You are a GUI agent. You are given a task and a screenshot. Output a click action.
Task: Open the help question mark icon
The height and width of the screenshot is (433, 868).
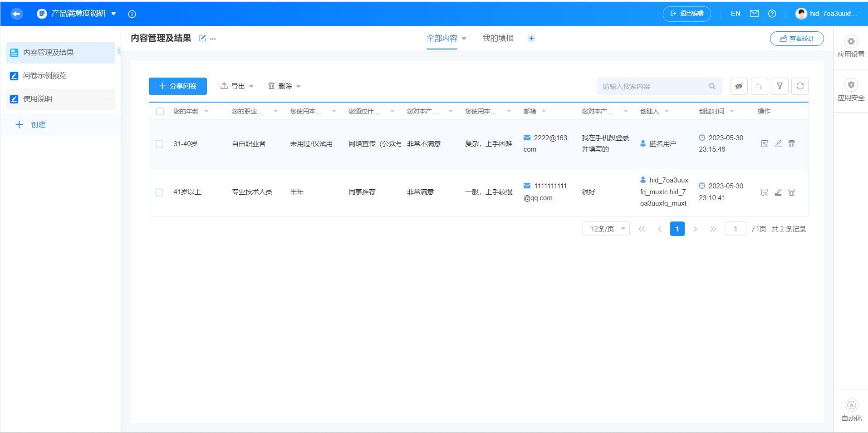[x=772, y=14]
